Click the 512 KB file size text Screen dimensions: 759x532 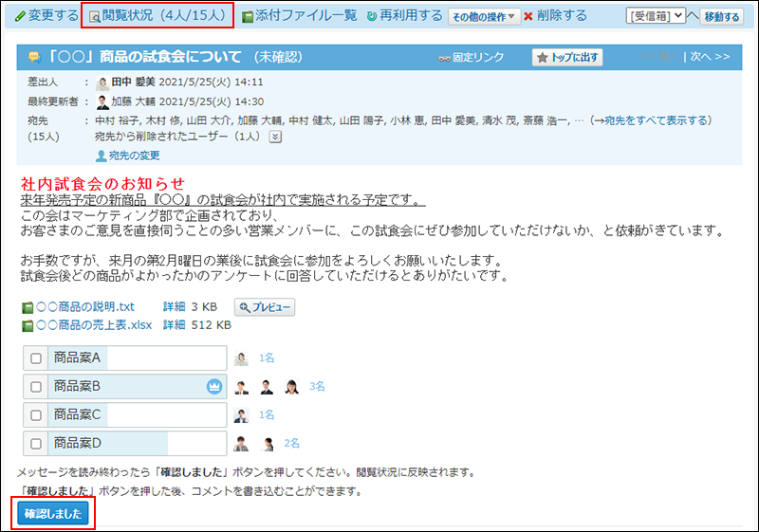211,325
